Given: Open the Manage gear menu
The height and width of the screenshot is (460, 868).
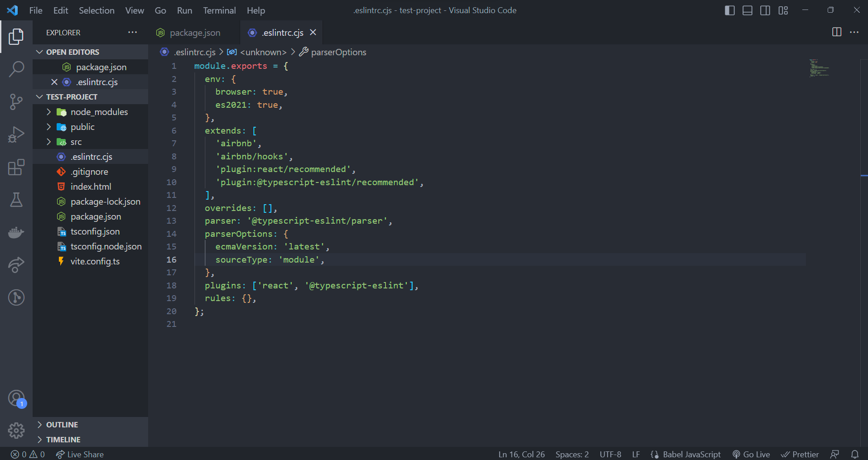Looking at the screenshot, I should (x=16, y=431).
